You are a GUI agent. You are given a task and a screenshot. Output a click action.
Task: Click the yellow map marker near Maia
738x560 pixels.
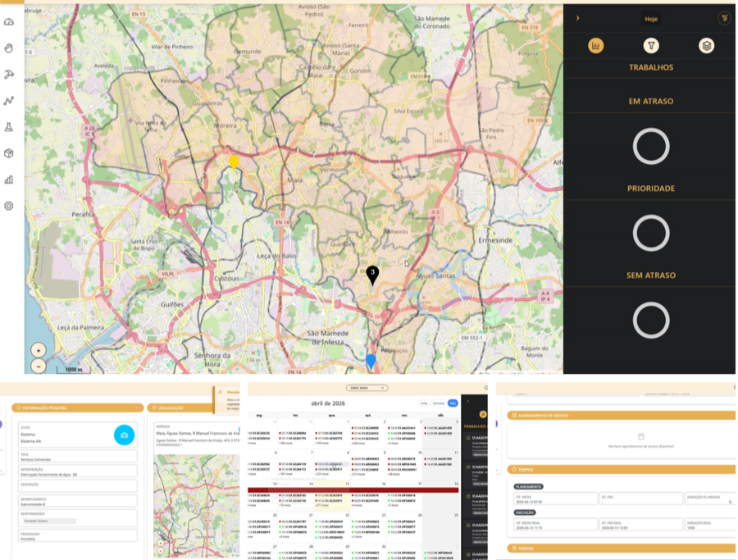pyautogui.click(x=234, y=162)
